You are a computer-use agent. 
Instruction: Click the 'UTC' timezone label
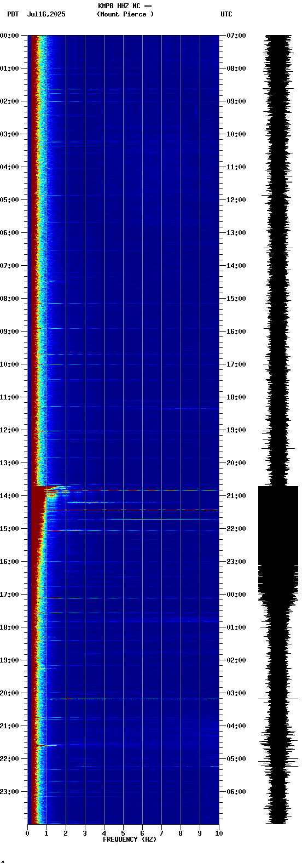pos(226,14)
